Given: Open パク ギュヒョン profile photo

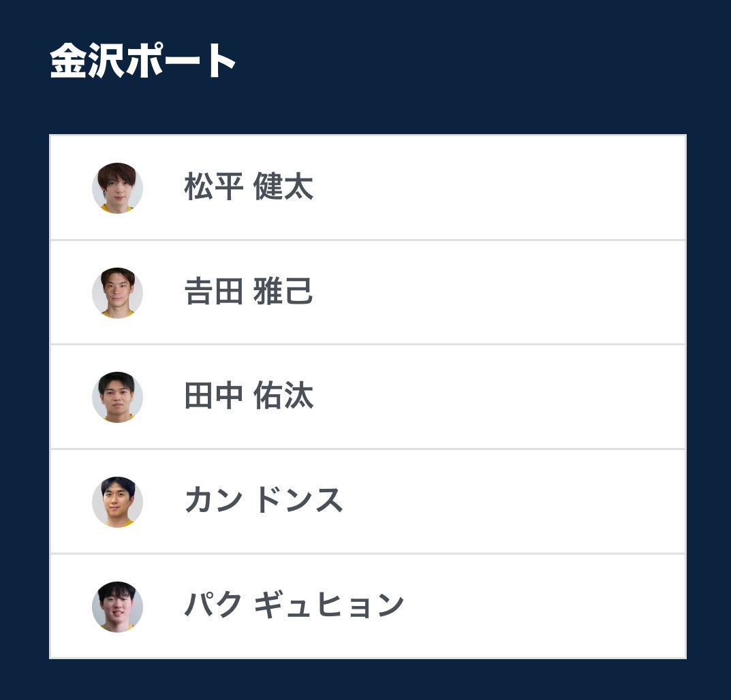Looking at the screenshot, I should tap(117, 606).
